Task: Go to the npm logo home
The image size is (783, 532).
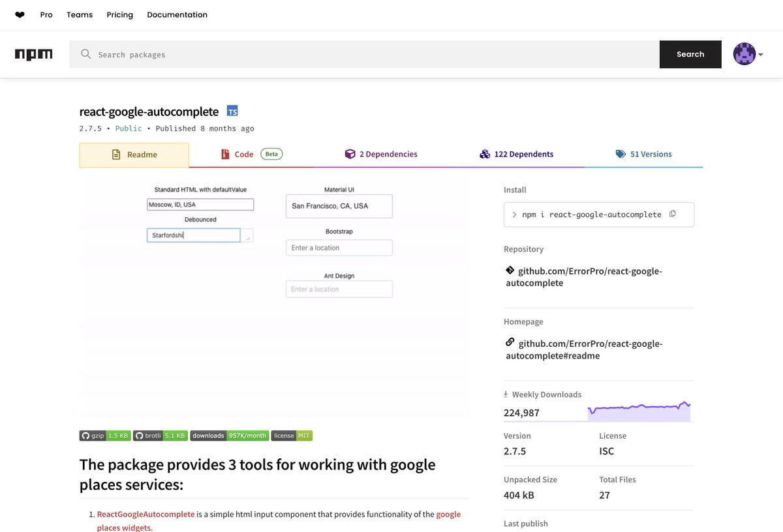Action: 34,54
